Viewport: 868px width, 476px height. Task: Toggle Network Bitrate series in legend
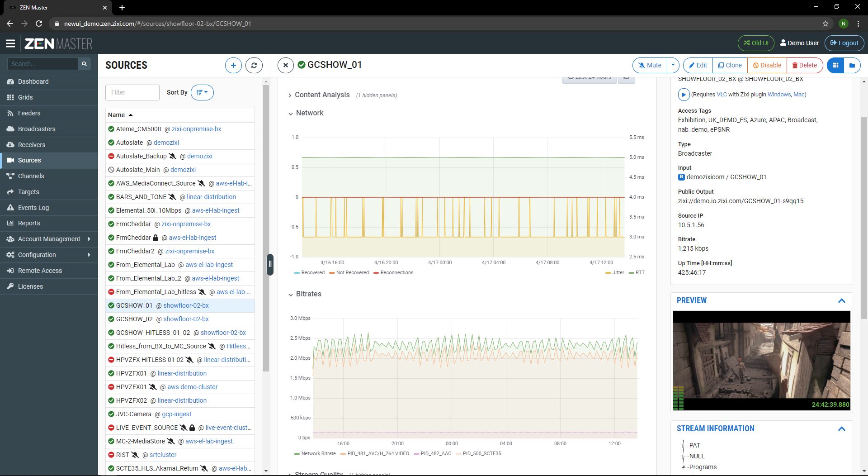pos(318,454)
